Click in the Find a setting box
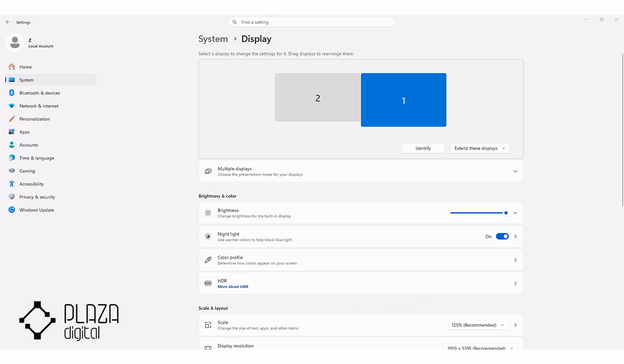 312,22
